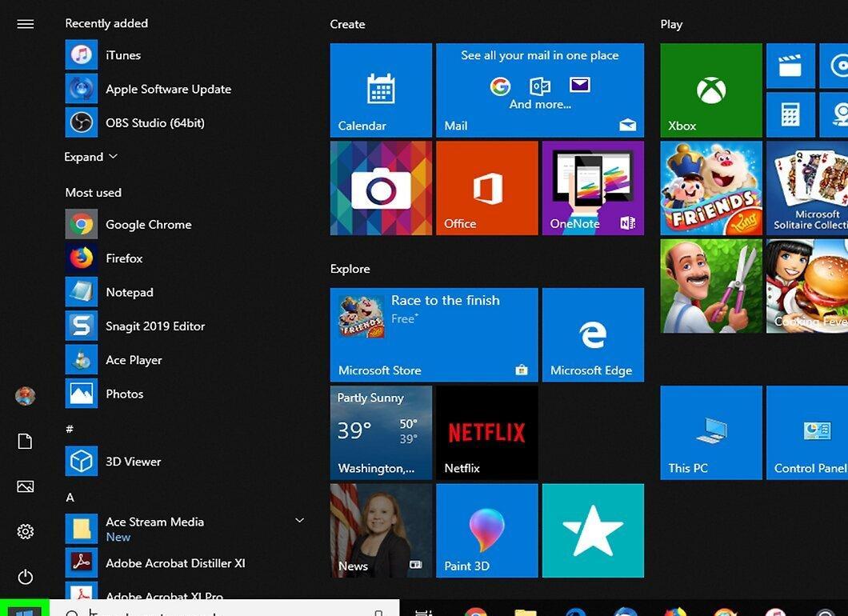Viewport: 848px width, 616px height.
Task: Open the OneNote tile
Action: (593, 188)
